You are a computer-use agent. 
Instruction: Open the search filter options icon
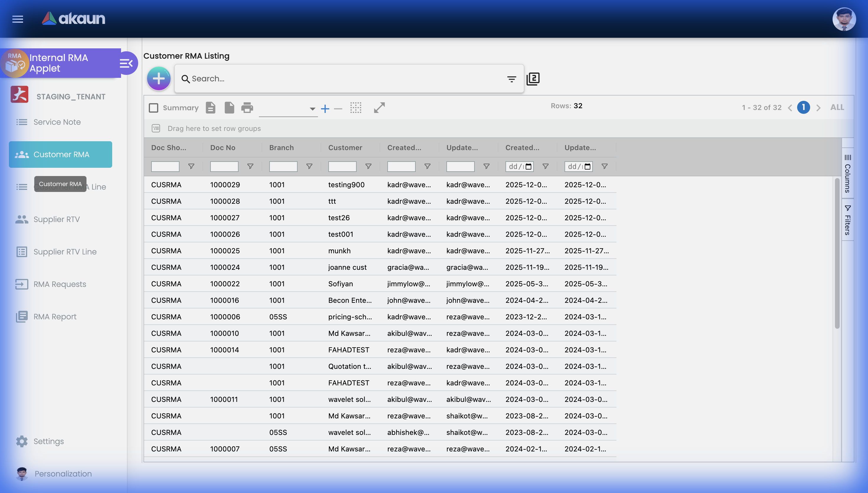pyautogui.click(x=511, y=78)
